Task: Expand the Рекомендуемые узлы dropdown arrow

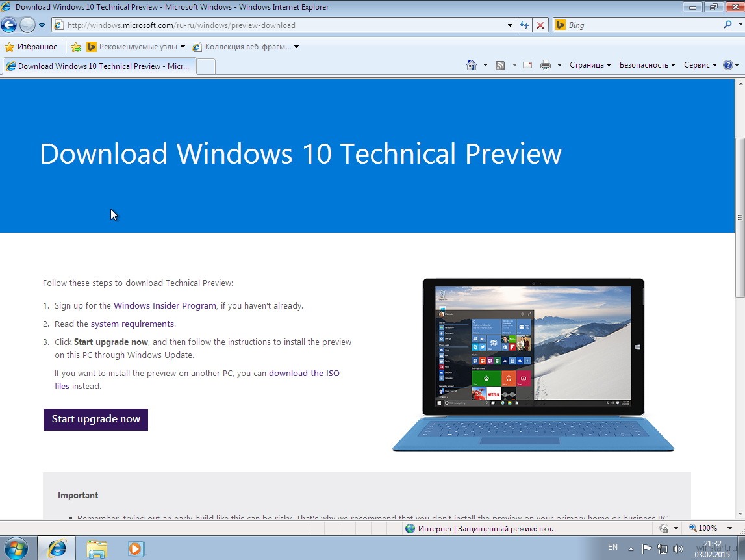Action: [183, 47]
